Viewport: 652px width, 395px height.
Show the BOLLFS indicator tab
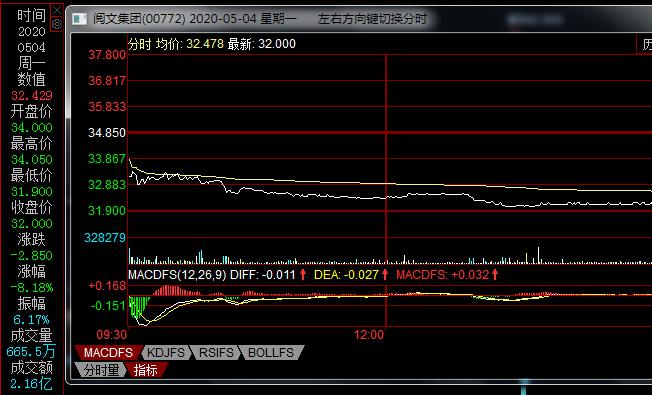pyautogui.click(x=271, y=353)
